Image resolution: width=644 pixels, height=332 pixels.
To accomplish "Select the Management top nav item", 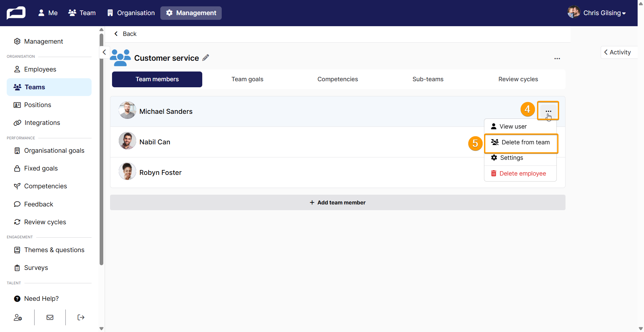I will 191,13.
